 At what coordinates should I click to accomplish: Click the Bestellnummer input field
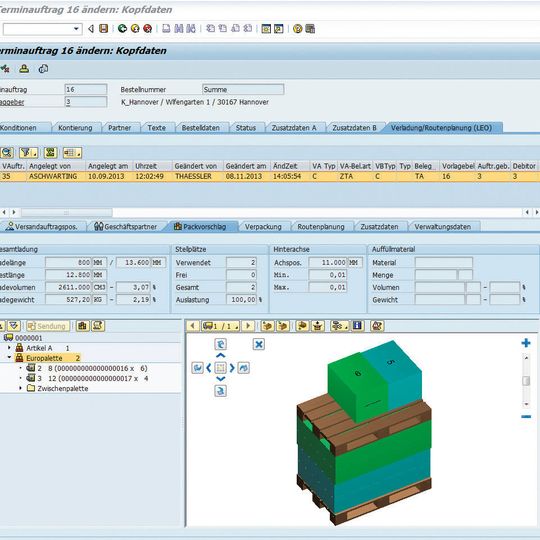[243, 90]
